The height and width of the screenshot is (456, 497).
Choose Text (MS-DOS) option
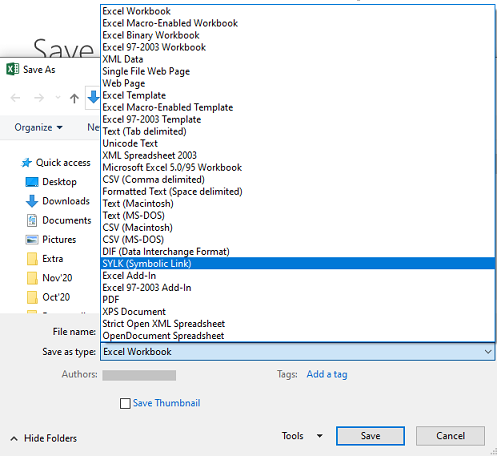(x=298, y=215)
